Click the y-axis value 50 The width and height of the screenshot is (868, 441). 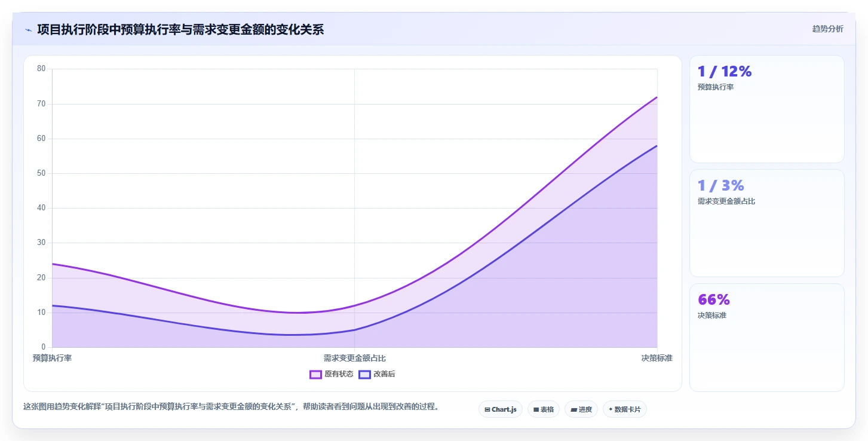click(x=41, y=173)
